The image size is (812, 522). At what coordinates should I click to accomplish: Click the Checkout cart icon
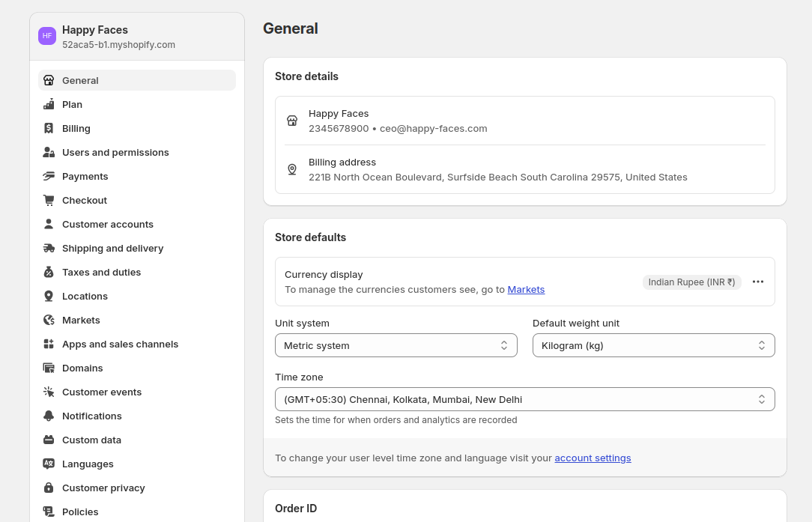[49, 200]
